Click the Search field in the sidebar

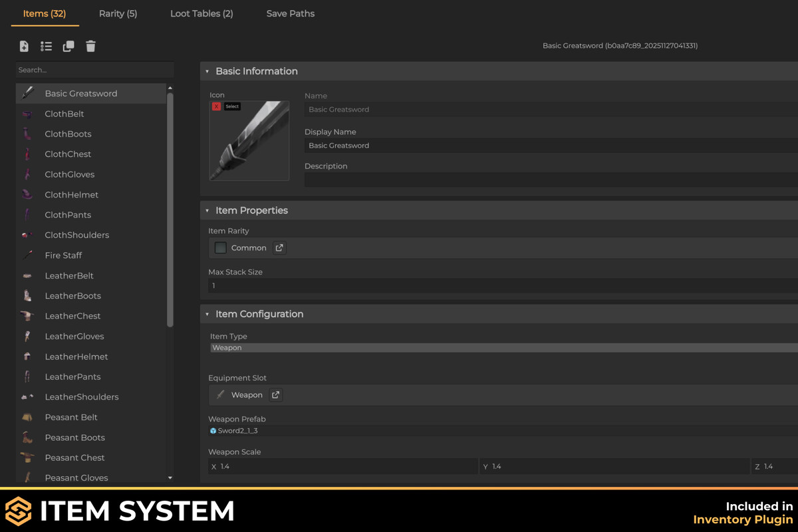tap(94, 70)
